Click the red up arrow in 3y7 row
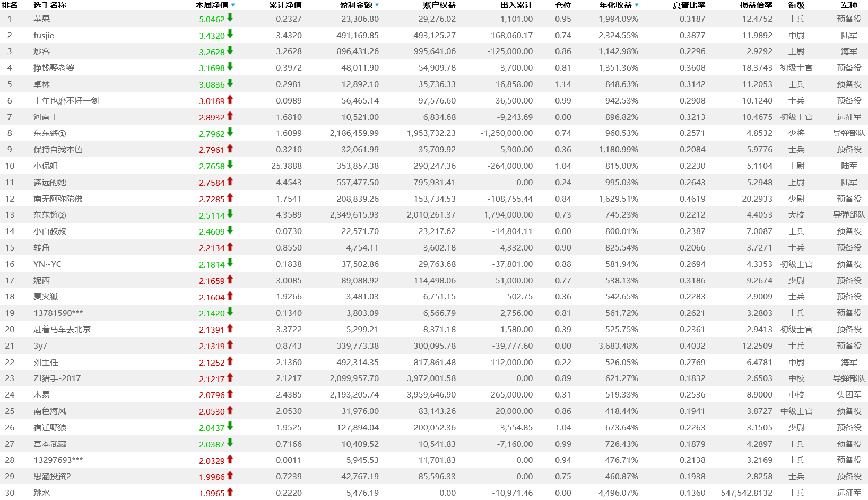This screenshot has height=500, width=868. [230, 344]
